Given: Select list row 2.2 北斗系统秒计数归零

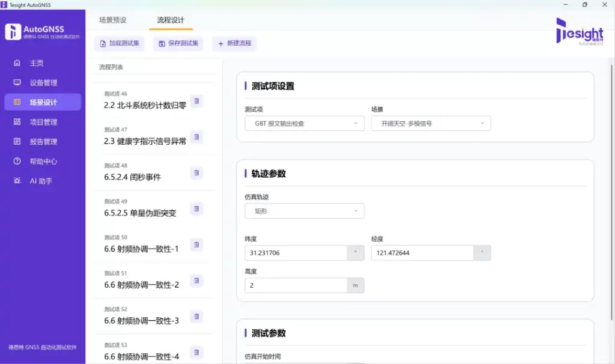Looking at the screenshot, I should [x=154, y=101].
